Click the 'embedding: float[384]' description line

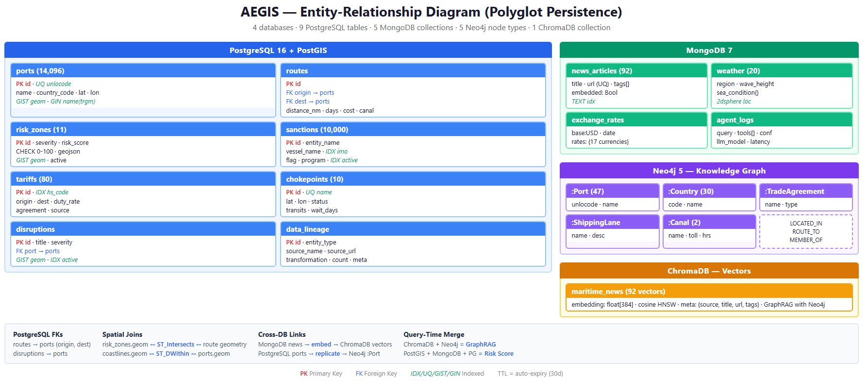pos(698,305)
